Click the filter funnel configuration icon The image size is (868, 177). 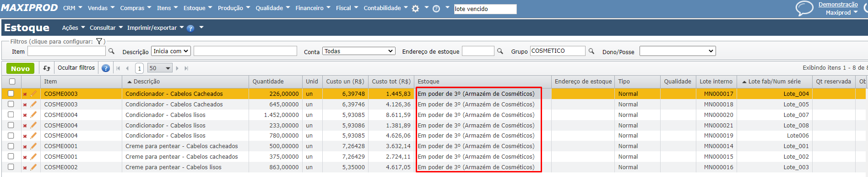point(99,41)
